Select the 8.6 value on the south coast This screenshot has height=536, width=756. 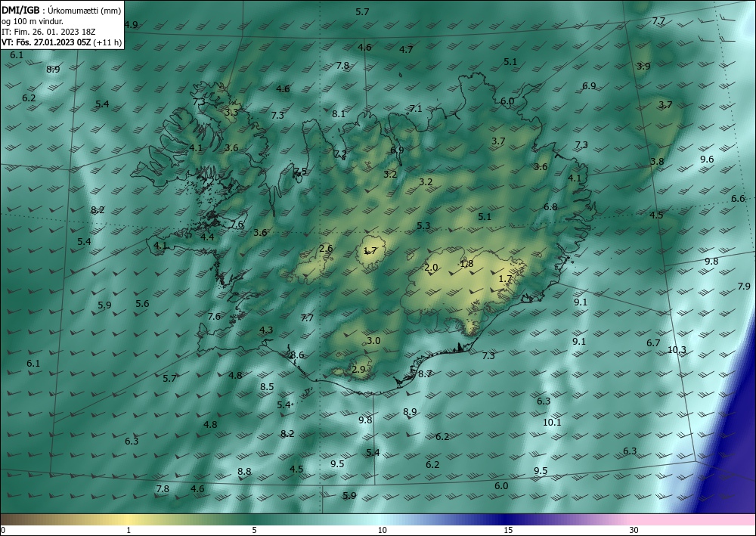pos(297,355)
